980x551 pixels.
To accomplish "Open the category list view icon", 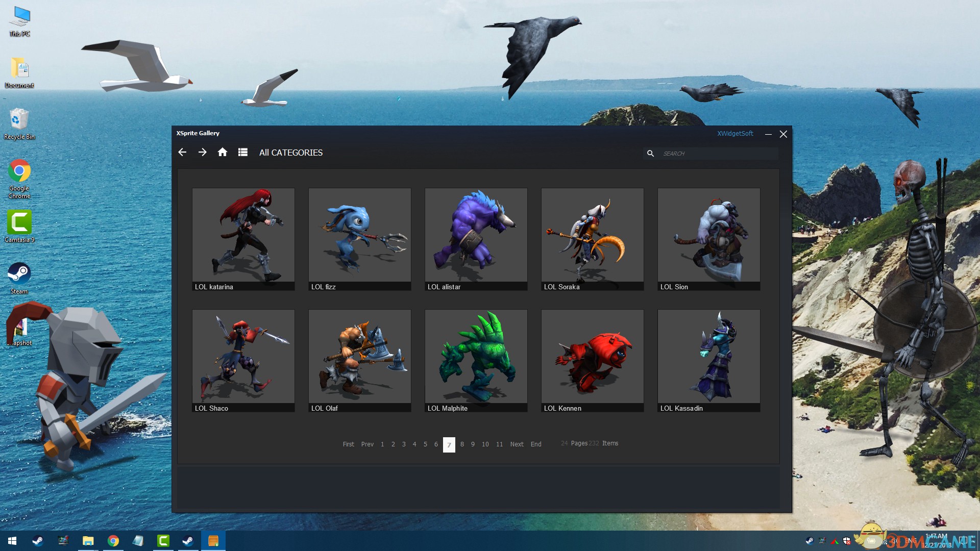I will pyautogui.click(x=243, y=152).
